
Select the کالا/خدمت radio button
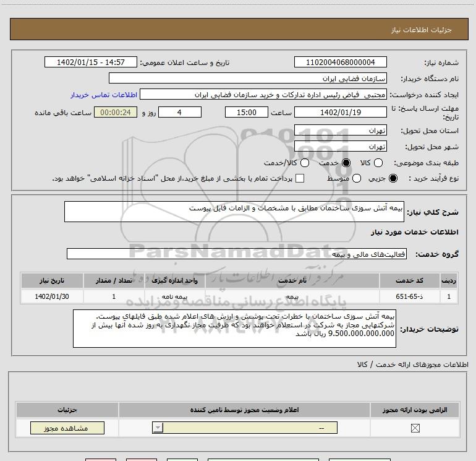[x=305, y=163]
